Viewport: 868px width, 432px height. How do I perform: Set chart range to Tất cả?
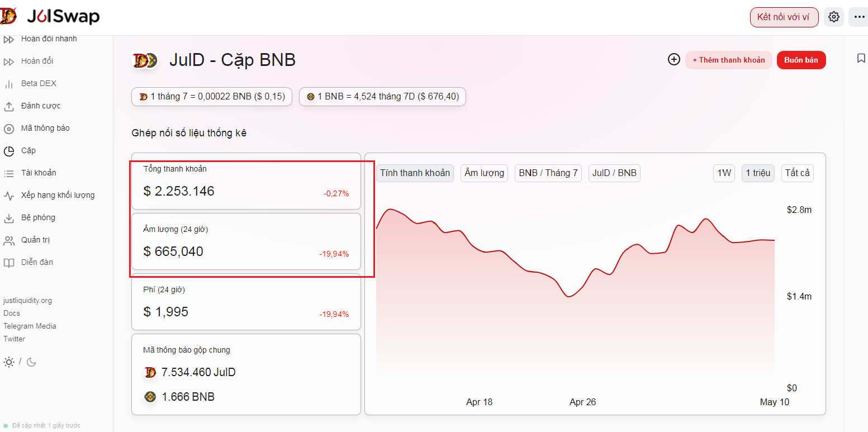coord(797,173)
